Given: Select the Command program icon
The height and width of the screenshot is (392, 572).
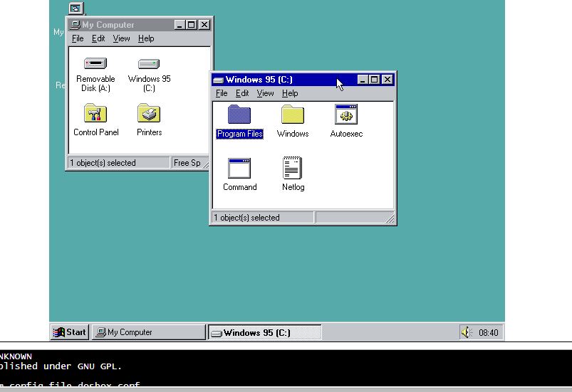Looking at the screenshot, I should (239, 169).
